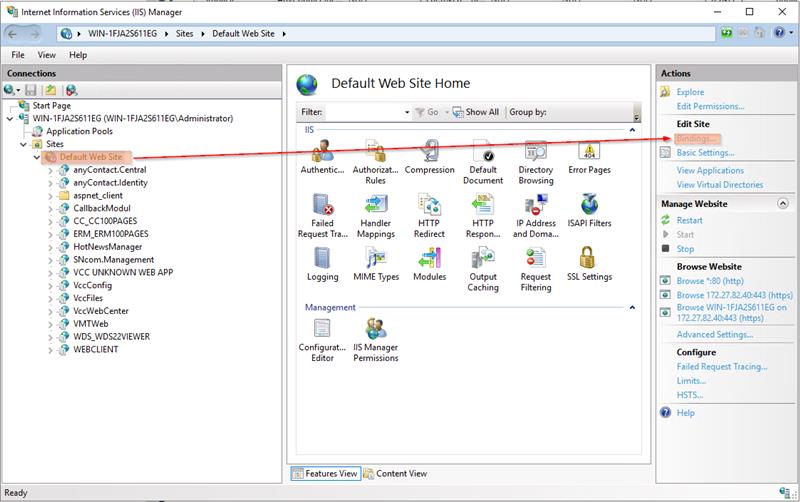Click the Show All button

click(476, 112)
